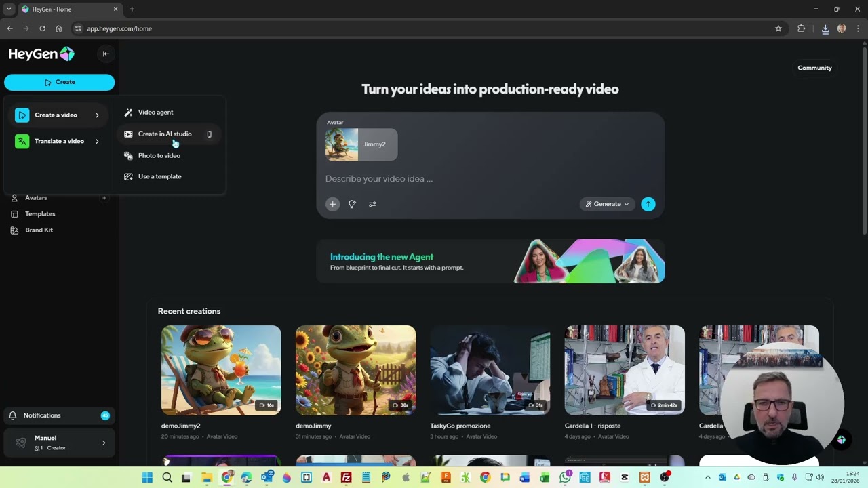
Task: Click the HeyGen logo
Action: 41,54
